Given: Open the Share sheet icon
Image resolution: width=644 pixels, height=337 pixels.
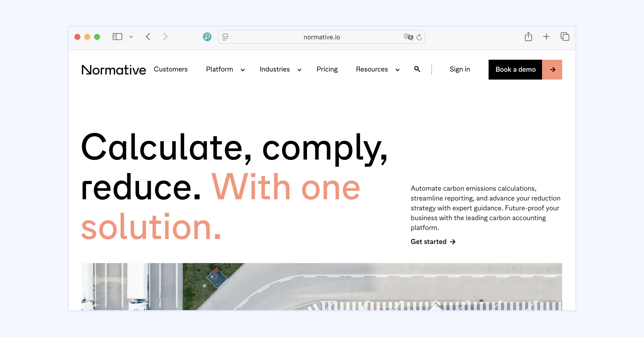Looking at the screenshot, I should pos(528,37).
